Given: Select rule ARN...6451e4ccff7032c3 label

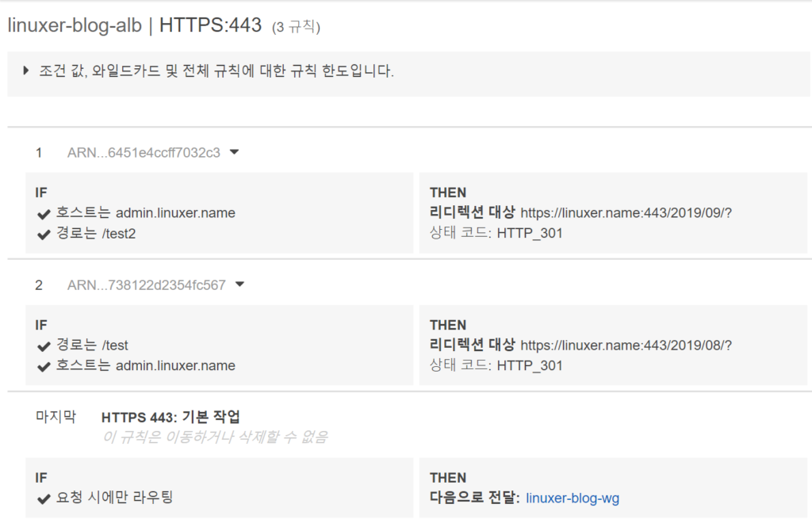Looking at the screenshot, I should [x=144, y=153].
